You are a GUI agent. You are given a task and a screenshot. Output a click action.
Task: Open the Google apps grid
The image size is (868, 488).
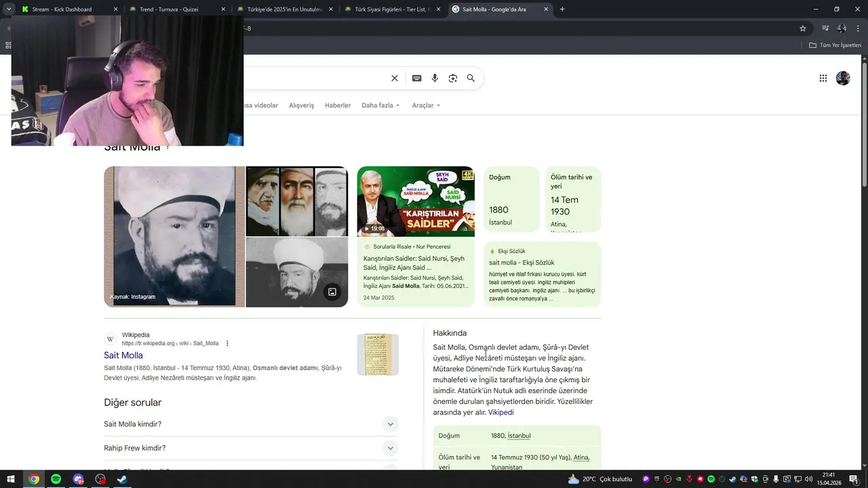point(823,78)
